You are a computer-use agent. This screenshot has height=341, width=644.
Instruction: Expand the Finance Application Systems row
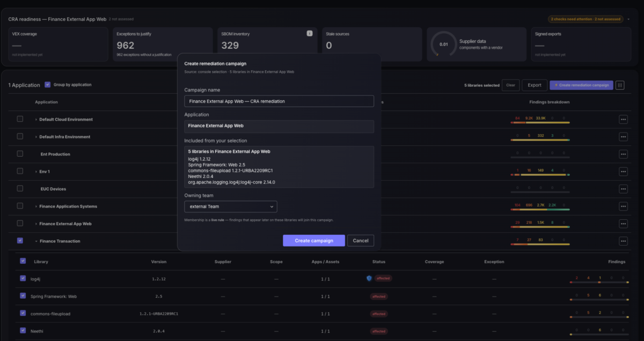click(x=36, y=206)
